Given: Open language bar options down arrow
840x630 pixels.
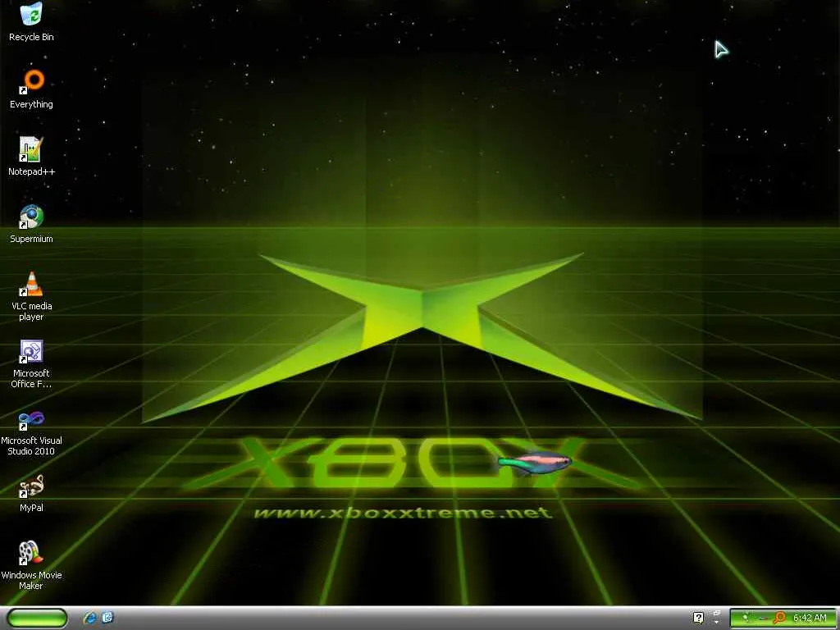Looking at the screenshot, I should 717,623.
